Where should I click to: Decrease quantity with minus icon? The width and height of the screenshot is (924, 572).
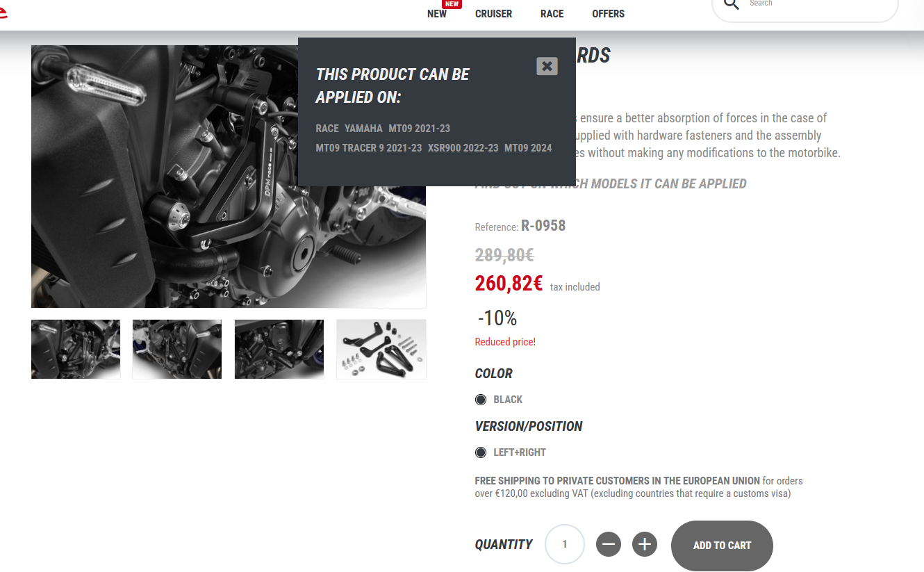click(x=609, y=544)
